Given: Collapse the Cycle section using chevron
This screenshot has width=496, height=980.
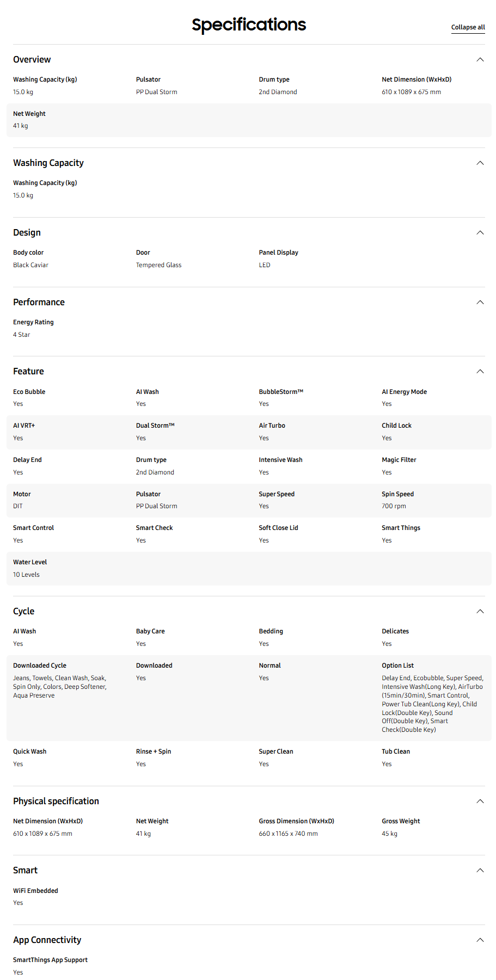Looking at the screenshot, I should pyautogui.click(x=480, y=612).
